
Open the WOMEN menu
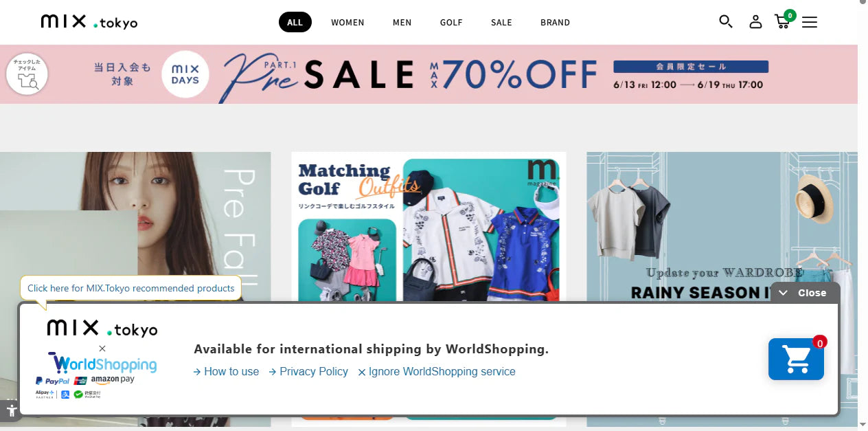tap(347, 23)
